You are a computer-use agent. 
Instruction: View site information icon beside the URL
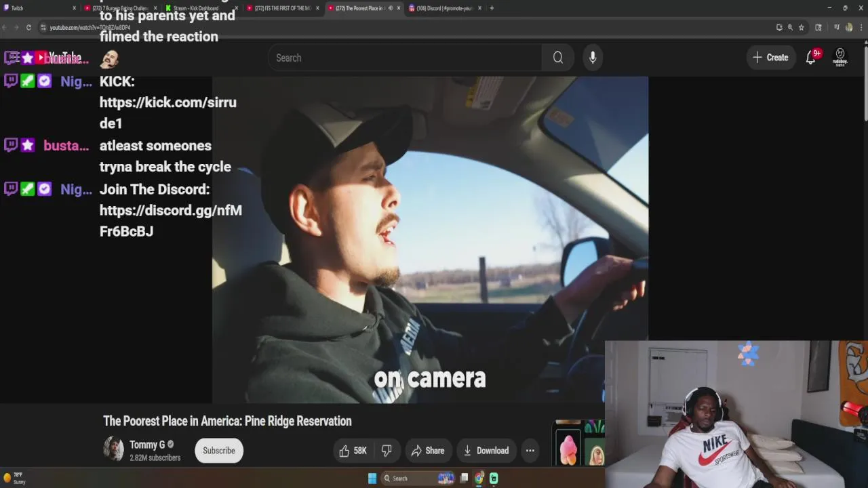tap(43, 27)
